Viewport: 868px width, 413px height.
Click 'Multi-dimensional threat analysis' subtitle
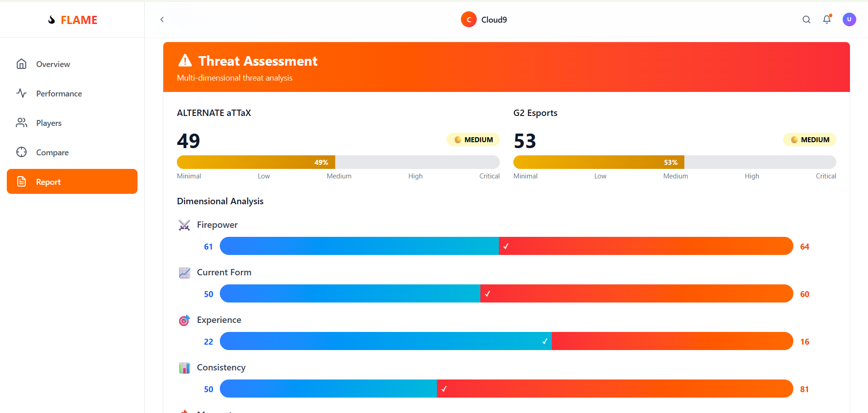tap(235, 78)
